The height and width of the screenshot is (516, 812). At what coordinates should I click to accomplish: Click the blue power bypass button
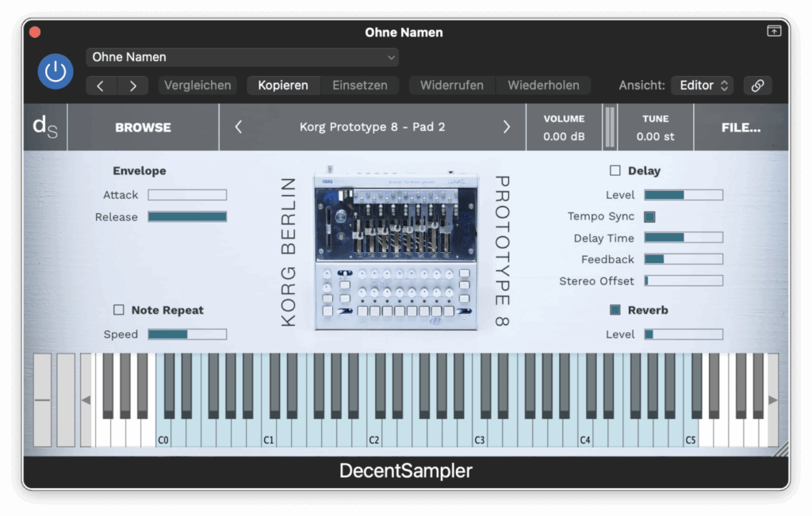pyautogui.click(x=56, y=72)
